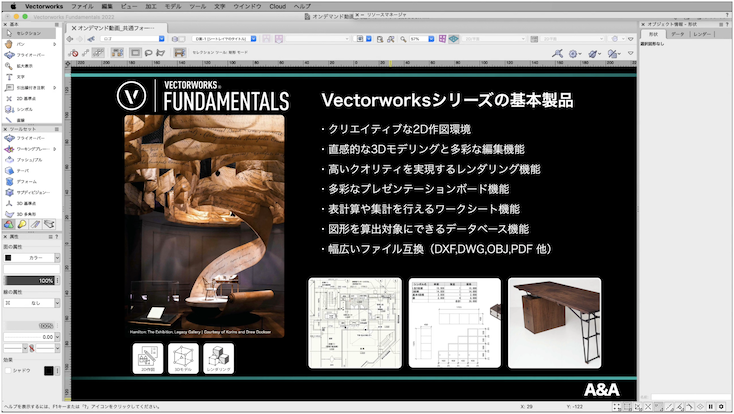Select the 3D 基準点 locus tool

tap(29, 203)
